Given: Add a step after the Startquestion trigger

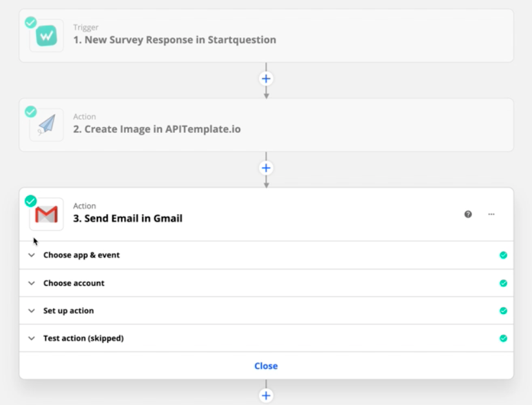Looking at the screenshot, I should click(x=266, y=79).
